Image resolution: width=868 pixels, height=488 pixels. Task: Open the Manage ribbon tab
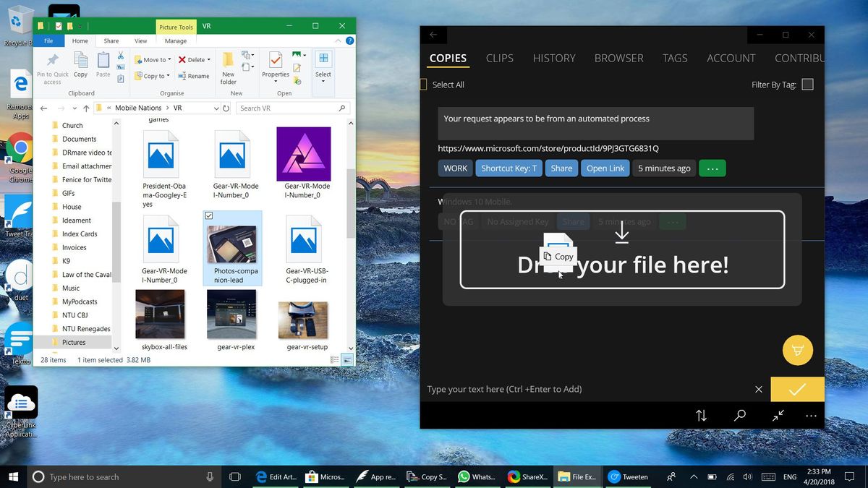pos(176,41)
